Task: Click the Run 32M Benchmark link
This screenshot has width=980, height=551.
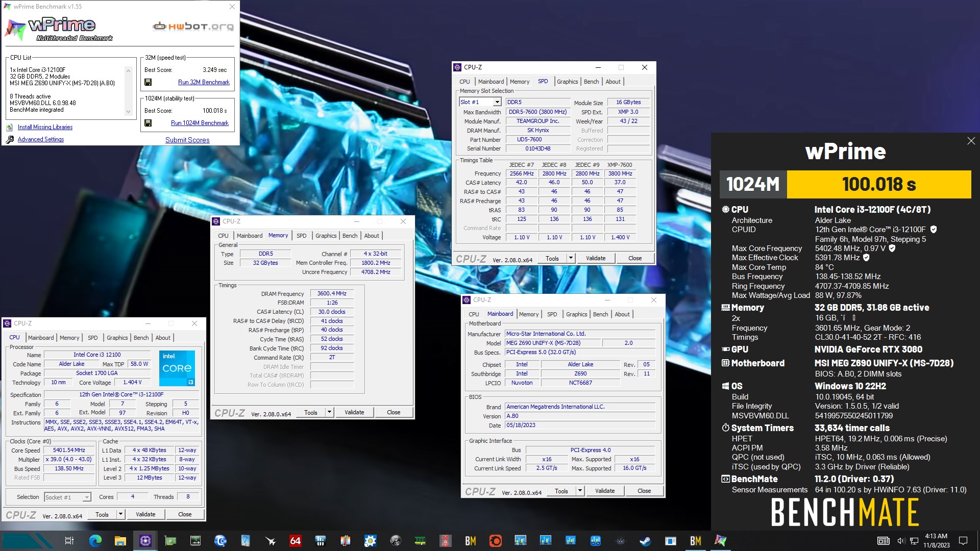Action: coord(204,82)
